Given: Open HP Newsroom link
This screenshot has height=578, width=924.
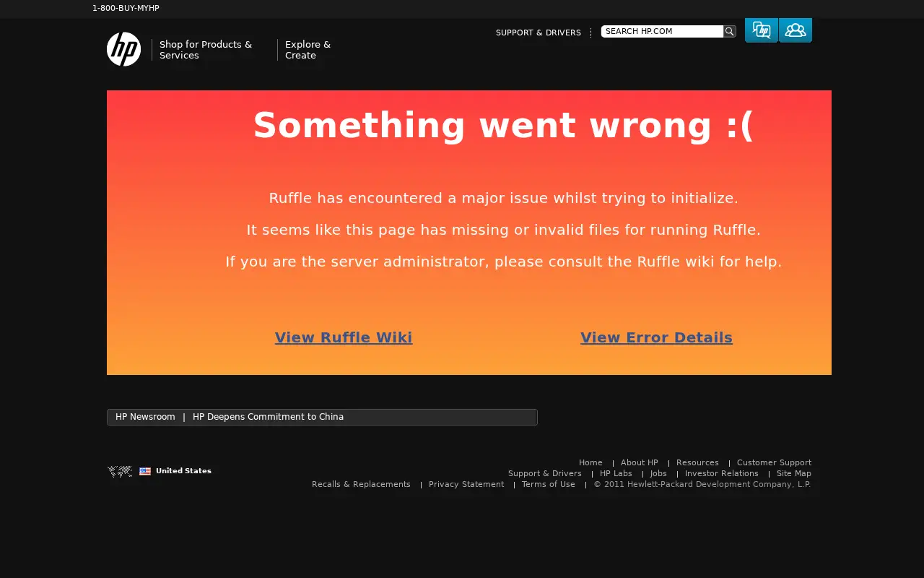Looking at the screenshot, I should [145, 417].
